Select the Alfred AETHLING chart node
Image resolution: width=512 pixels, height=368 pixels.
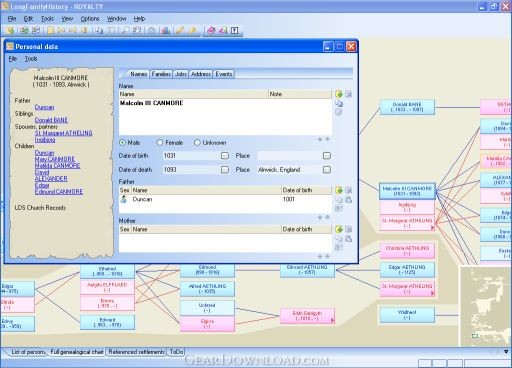click(207, 289)
